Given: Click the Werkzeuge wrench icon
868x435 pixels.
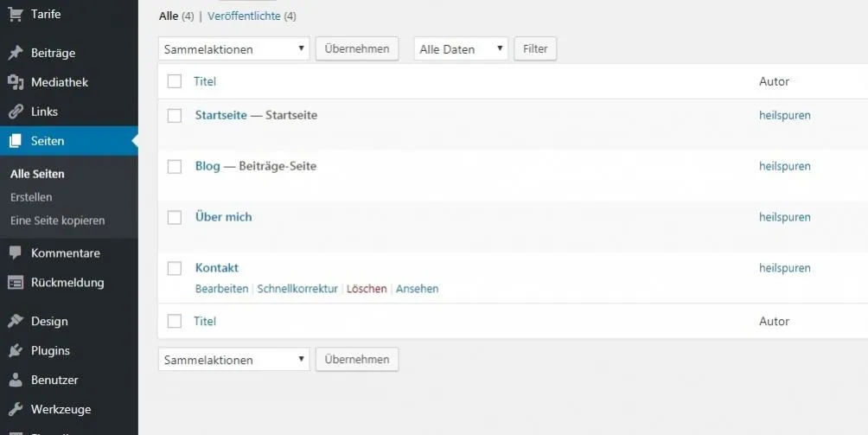Looking at the screenshot, I should point(16,409).
